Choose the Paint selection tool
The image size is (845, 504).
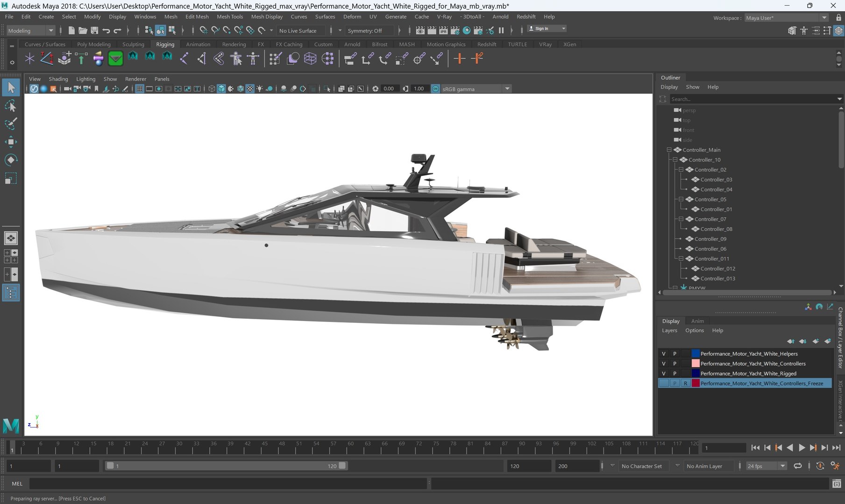point(11,124)
